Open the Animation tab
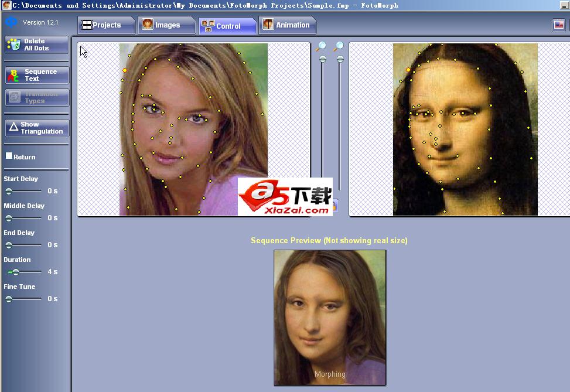Viewport: 570px width, 392px height. pos(288,25)
